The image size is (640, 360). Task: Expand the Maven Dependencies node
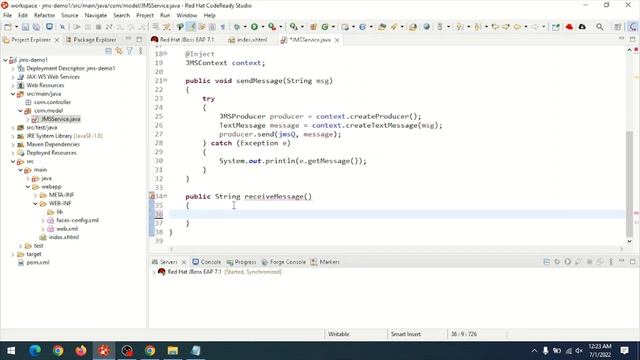point(13,144)
